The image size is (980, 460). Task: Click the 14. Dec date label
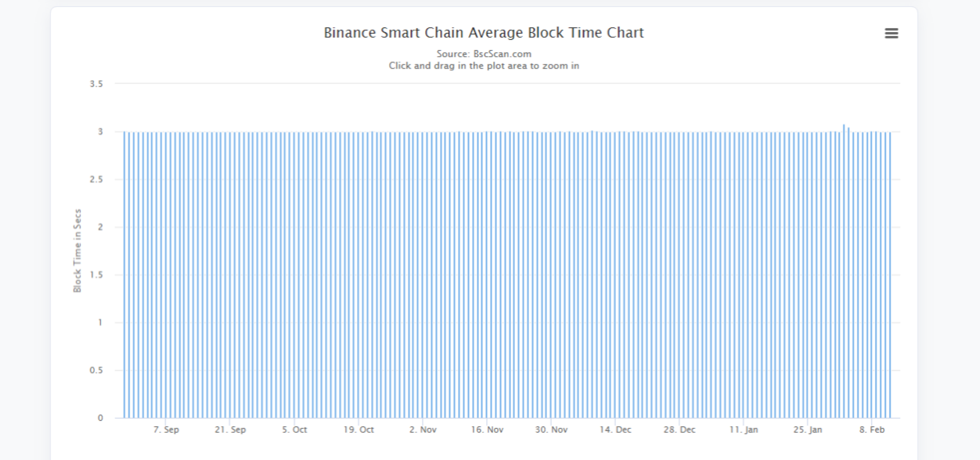[x=615, y=430]
